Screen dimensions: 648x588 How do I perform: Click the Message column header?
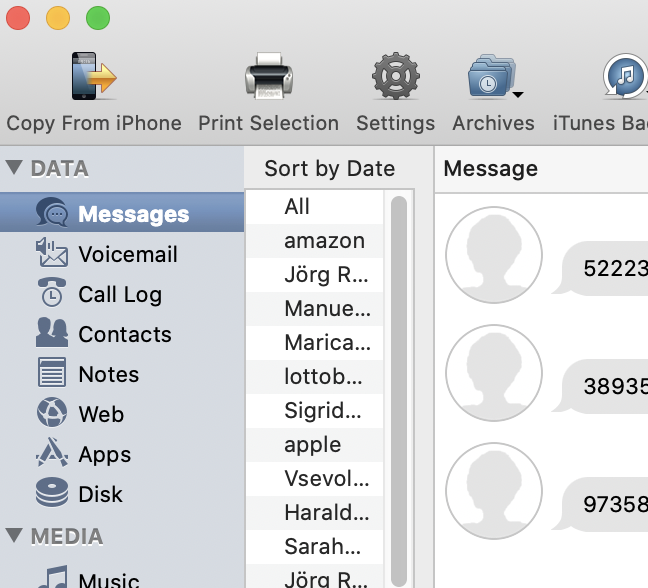tap(541, 169)
